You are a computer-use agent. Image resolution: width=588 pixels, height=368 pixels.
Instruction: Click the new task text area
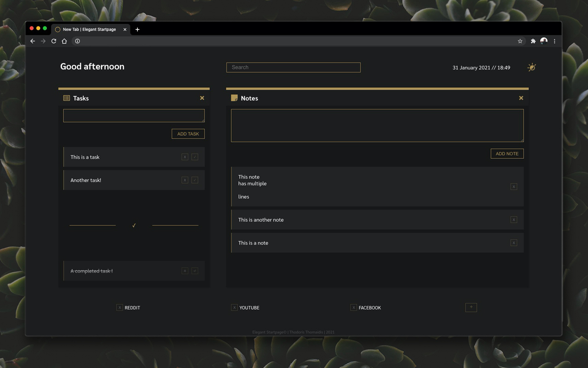pyautogui.click(x=134, y=115)
